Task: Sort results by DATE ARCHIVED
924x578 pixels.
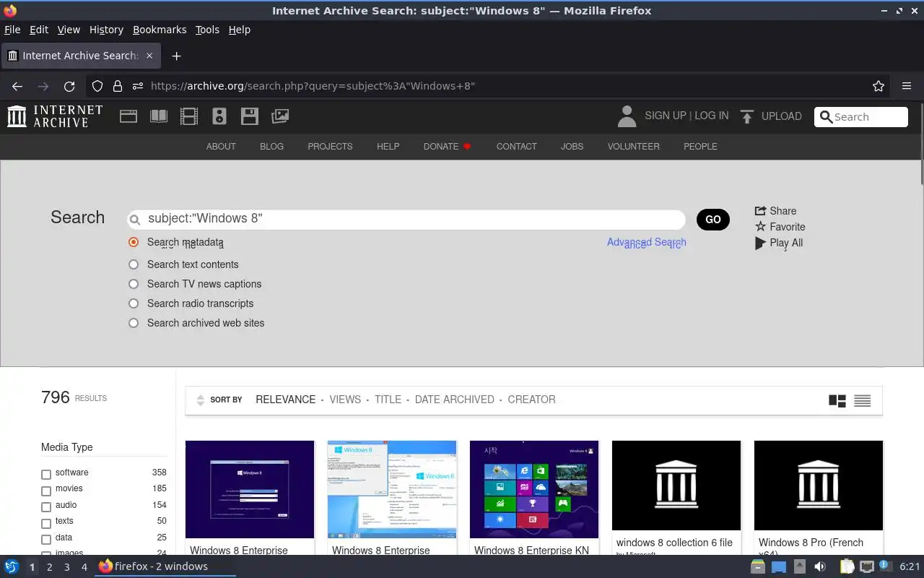Action: pos(454,400)
